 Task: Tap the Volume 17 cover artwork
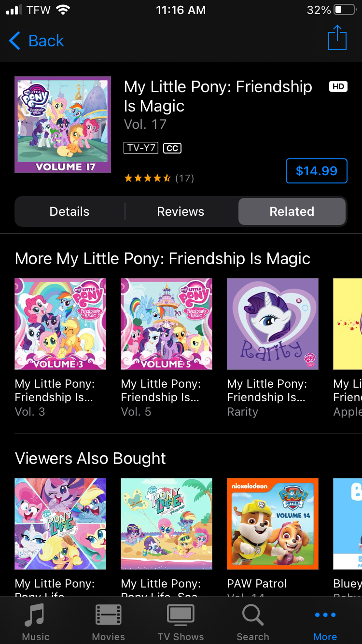(63, 125)
